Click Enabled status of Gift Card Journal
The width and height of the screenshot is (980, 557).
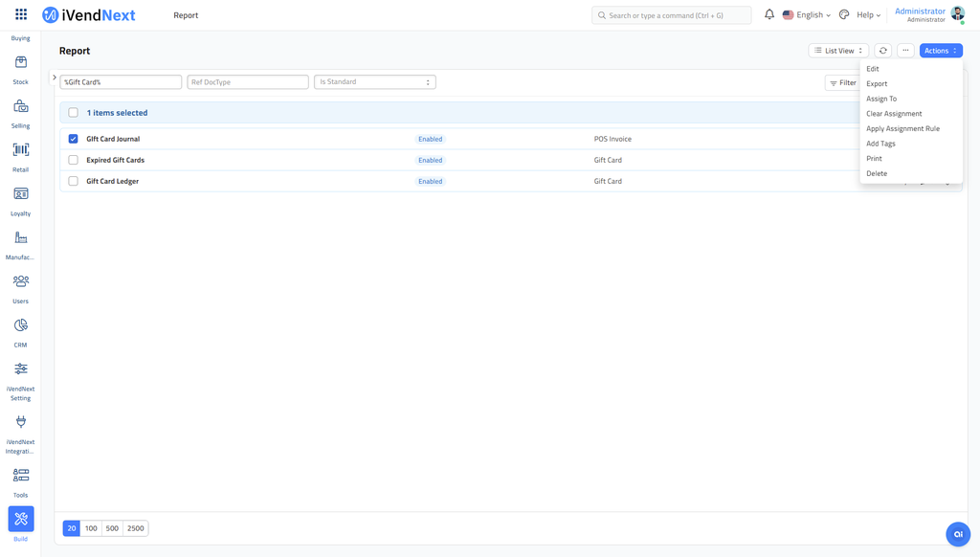[430, 139]
